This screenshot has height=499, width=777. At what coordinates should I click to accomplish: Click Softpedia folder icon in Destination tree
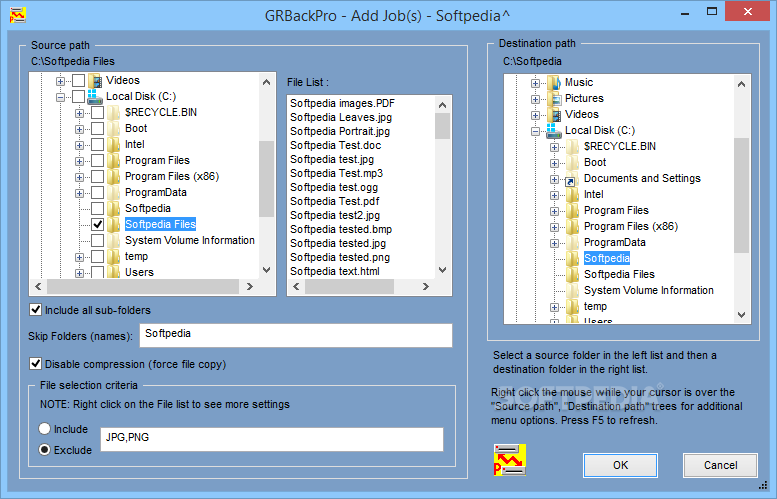point(572,258)
